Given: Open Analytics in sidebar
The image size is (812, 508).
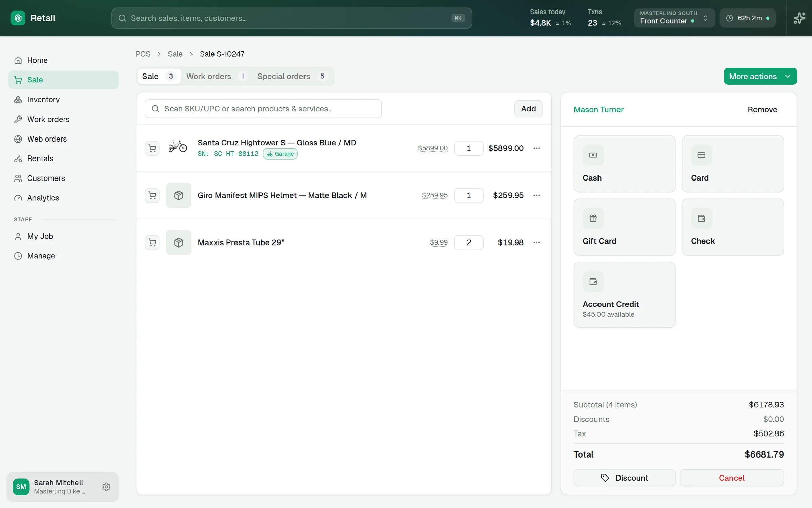Looking at the screenshot, I should tap(64, 198).
